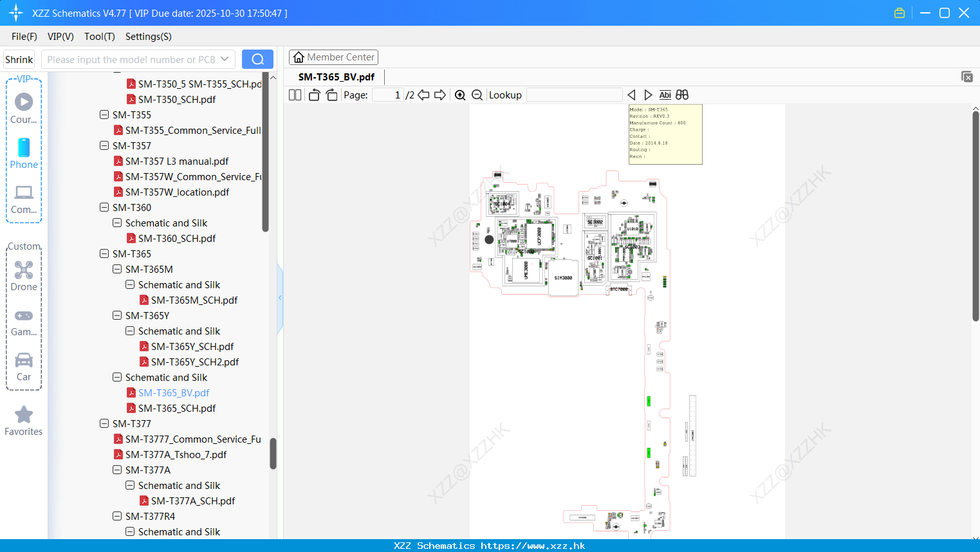Open the Game console category
The image size is (980, 552).
click(x=24, y=322)
